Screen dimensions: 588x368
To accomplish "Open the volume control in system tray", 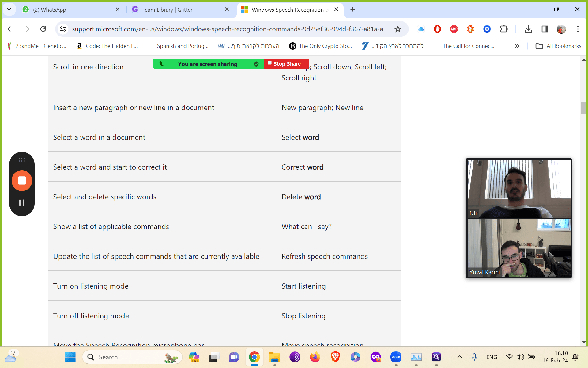I will [x=520, y=357].
